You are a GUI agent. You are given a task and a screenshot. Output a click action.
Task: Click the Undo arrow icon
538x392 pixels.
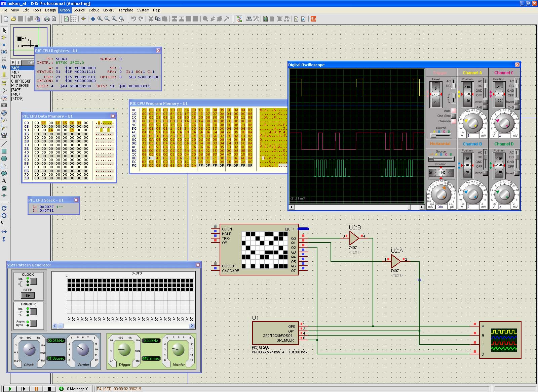133,19
